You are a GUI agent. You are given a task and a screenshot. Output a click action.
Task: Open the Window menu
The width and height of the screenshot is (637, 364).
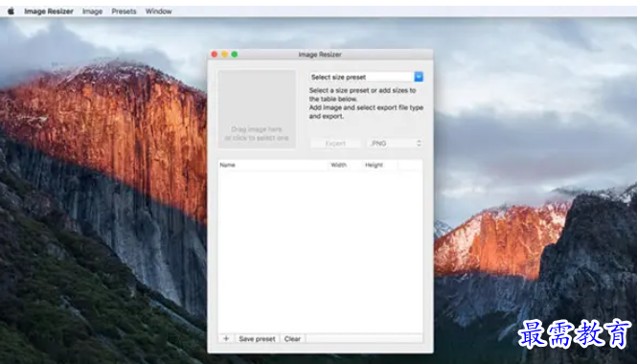pos(158,11)
